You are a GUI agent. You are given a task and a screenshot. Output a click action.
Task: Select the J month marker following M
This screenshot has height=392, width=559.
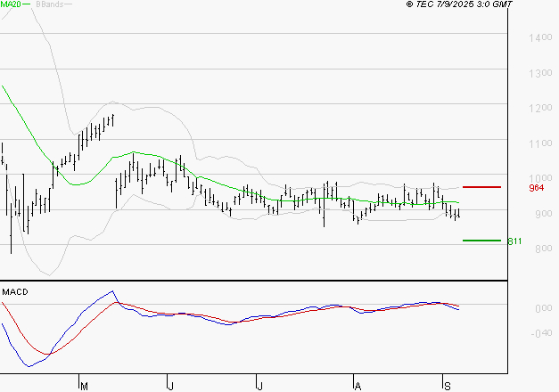[169, 386]
